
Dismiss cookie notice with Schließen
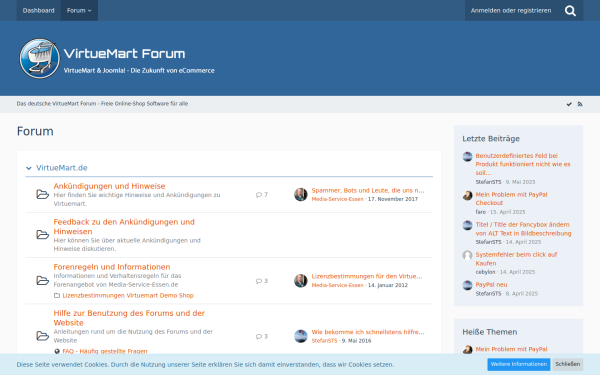coord(567,364)
